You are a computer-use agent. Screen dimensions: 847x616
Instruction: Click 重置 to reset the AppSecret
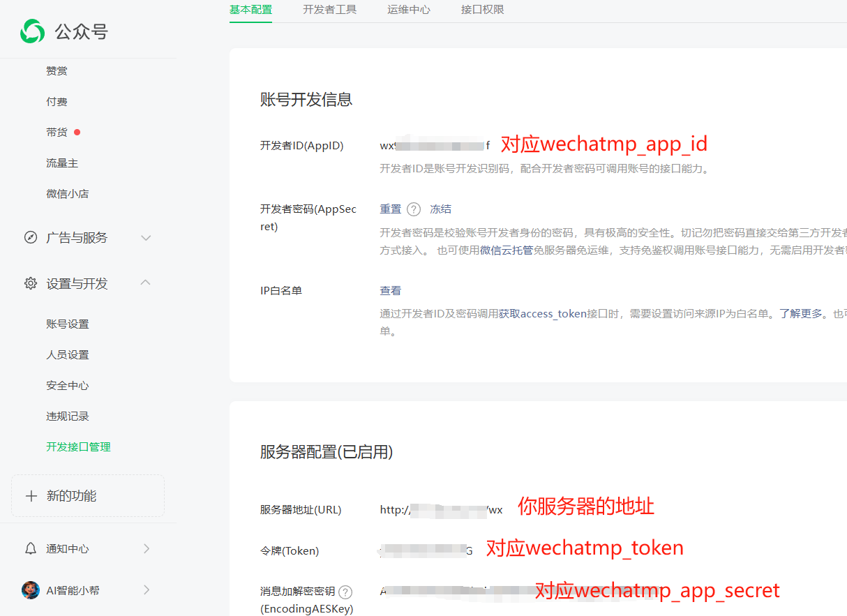point(390,209)
